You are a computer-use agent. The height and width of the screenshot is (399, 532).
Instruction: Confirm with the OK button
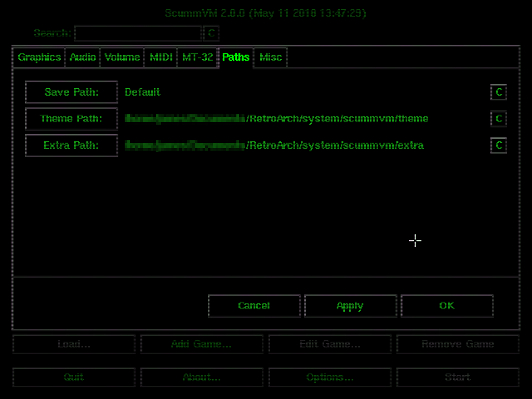(x=447, y=305)
